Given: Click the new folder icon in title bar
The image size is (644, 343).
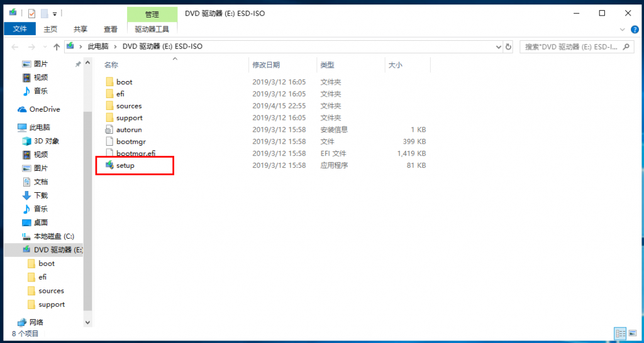Looking at the screenshot, I should (45, 14).
